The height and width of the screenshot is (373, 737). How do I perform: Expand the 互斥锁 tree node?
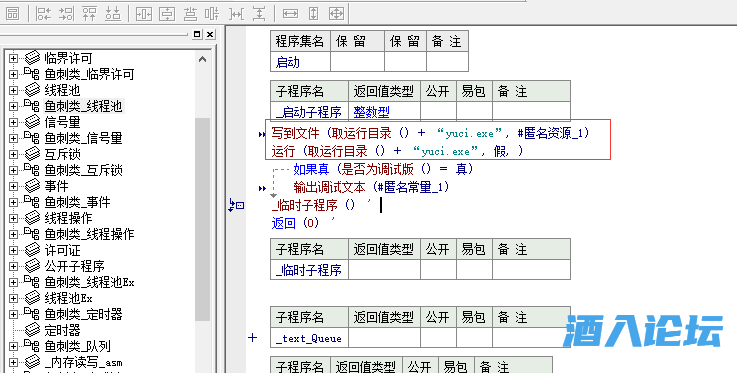point(13,154)
